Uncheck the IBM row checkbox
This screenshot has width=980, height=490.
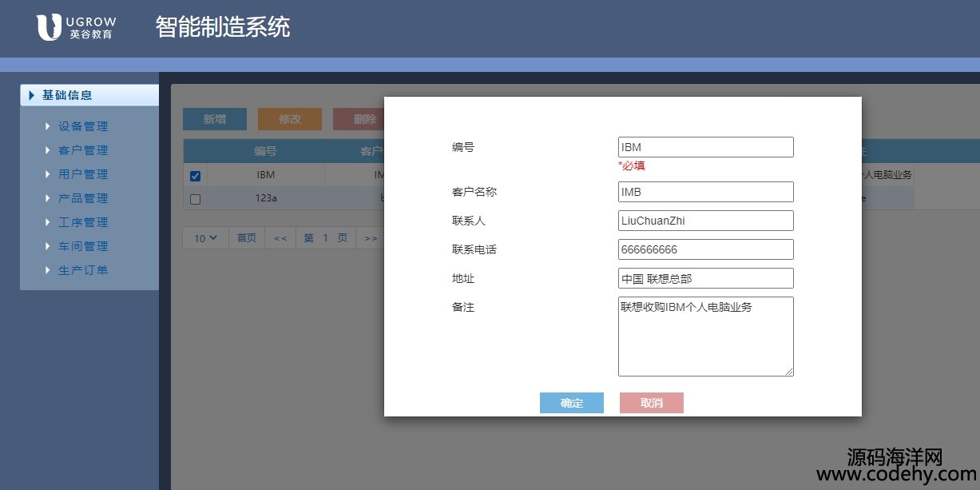196,176
